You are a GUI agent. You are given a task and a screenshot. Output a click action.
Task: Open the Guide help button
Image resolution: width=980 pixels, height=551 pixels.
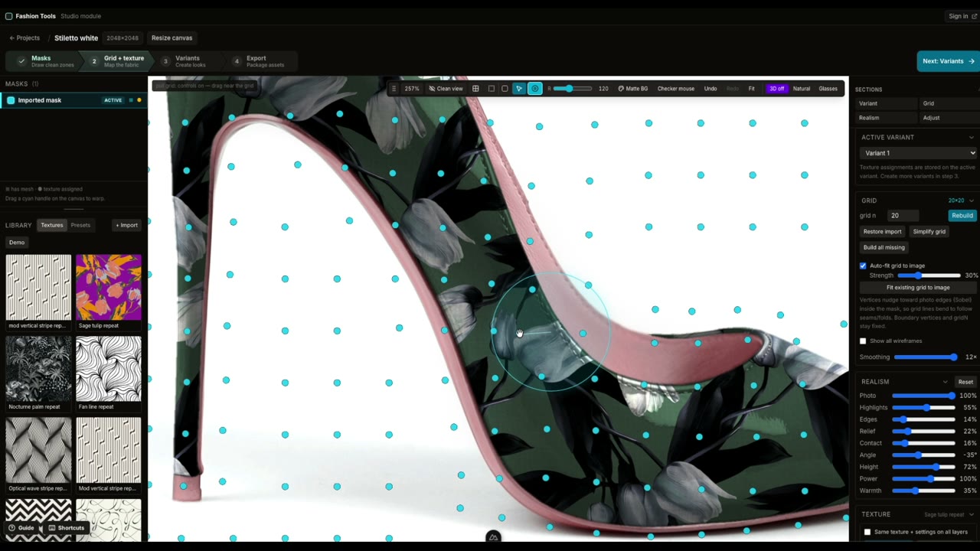point(21,528)
